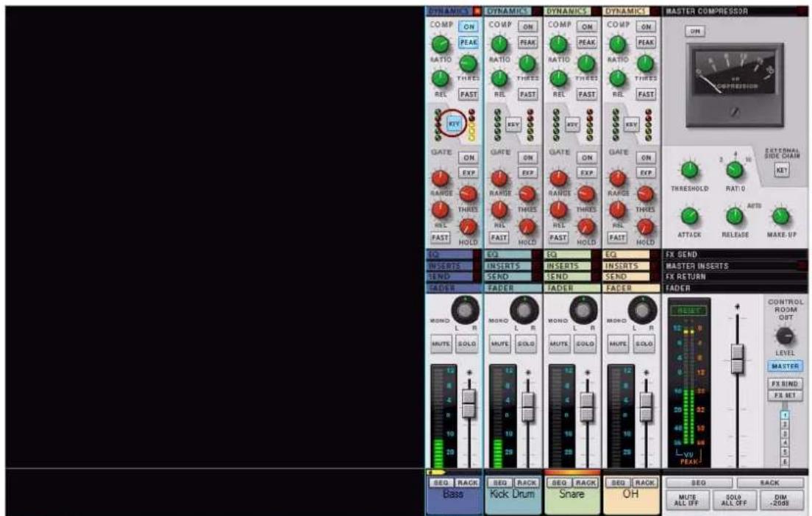
Task: Enable PEAK on the Kick Drum compressor
Action: [x=527, y=43]
